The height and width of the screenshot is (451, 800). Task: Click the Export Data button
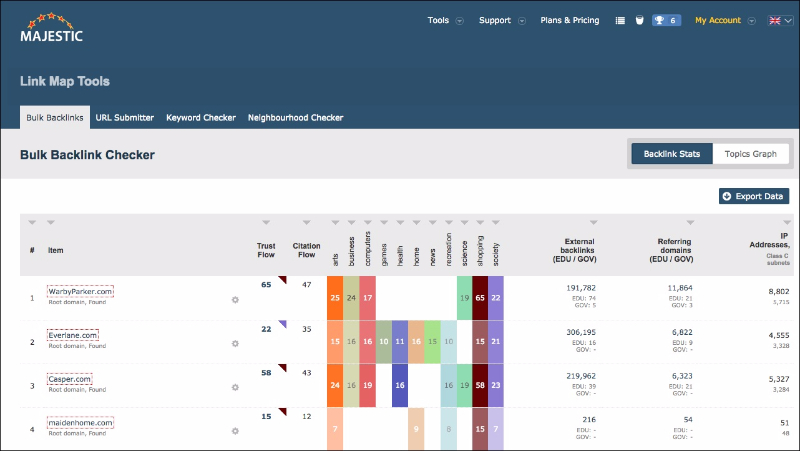pyautogui.click(x=754, y=196)
